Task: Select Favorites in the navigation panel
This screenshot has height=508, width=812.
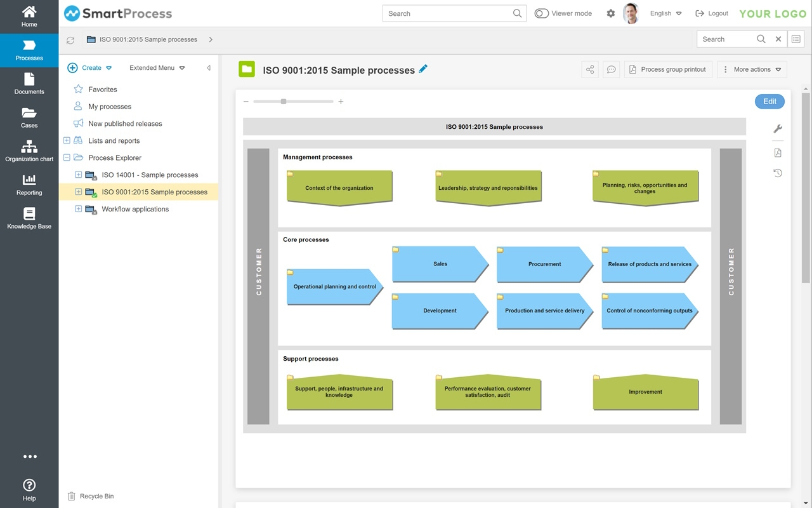Action: tap(103, 90)
